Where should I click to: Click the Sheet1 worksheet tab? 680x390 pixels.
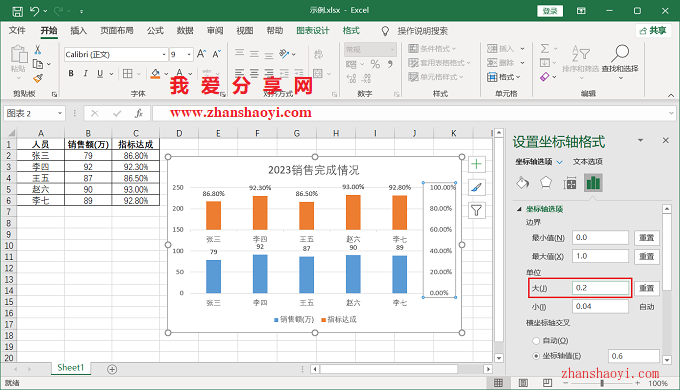click(70, 367)
